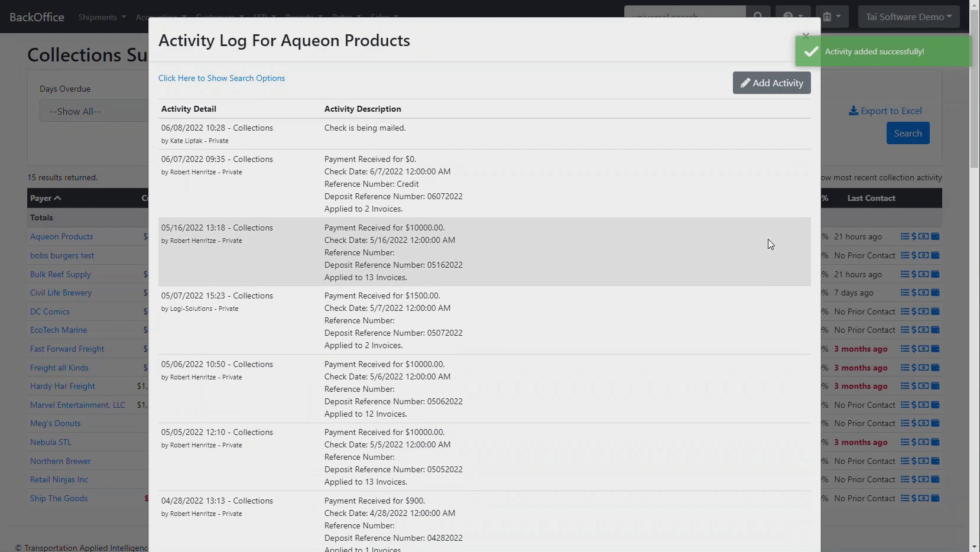Click the Export to Excel link
This screenshot has height=552, width=980.
[885, 111]
